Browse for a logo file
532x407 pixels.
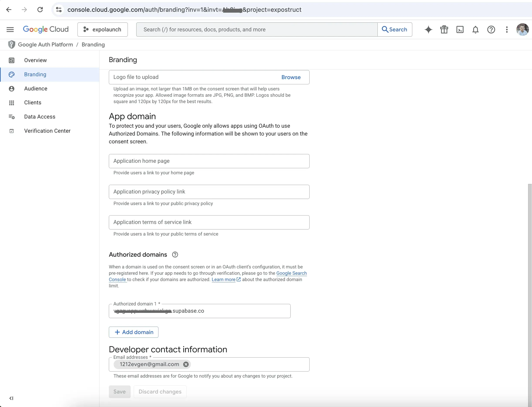(291, 77)
